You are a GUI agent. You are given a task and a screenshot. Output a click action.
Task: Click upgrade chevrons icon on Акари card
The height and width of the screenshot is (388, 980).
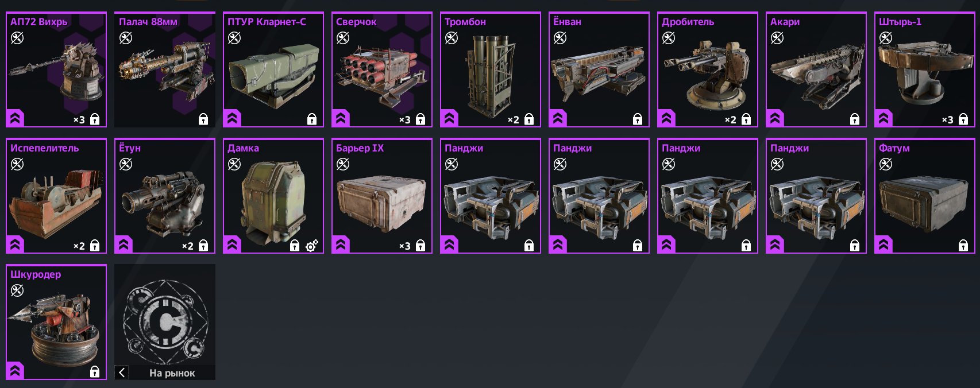click(775, 118)
